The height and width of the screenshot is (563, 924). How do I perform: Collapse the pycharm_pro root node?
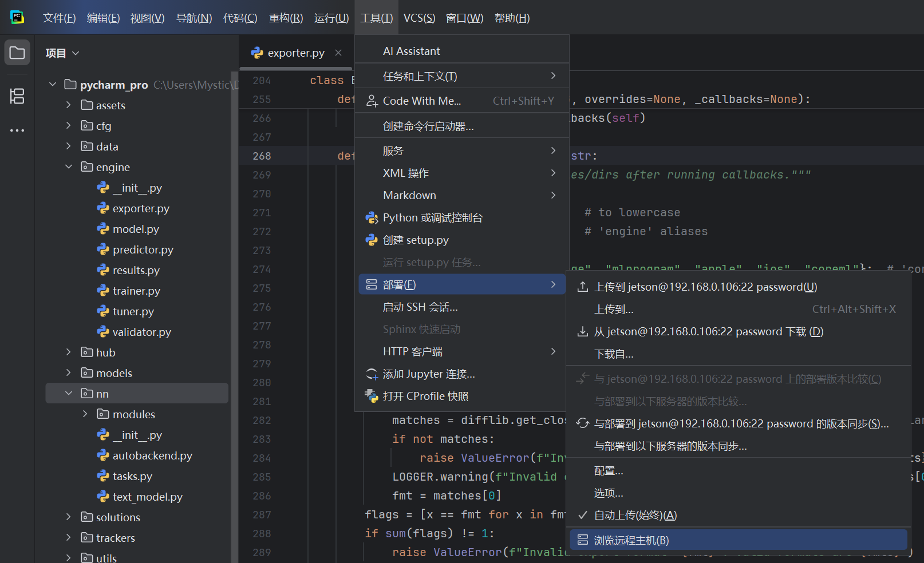coord(53,85)
